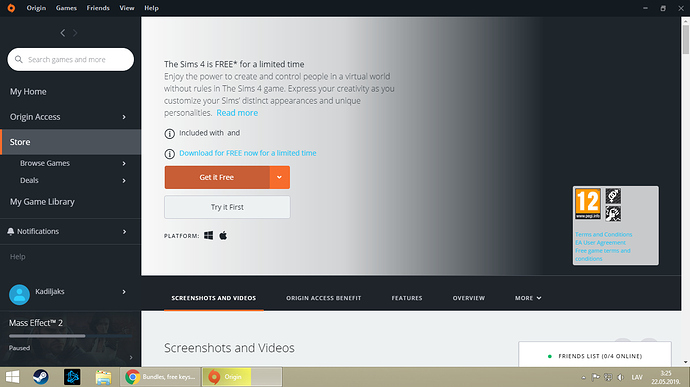Click the Action Center flag icon
Screen dimensions: 690x387
pyautogui.click(x=596, y=377)
